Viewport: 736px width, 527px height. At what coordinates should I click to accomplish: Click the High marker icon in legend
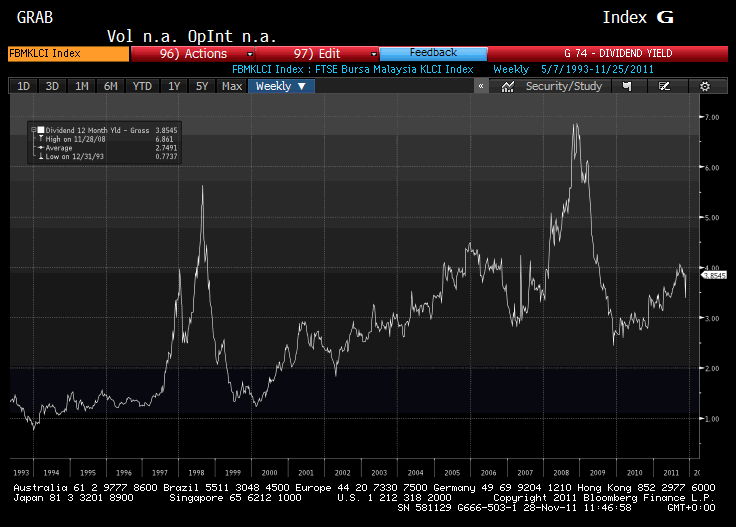coord(39,139)
